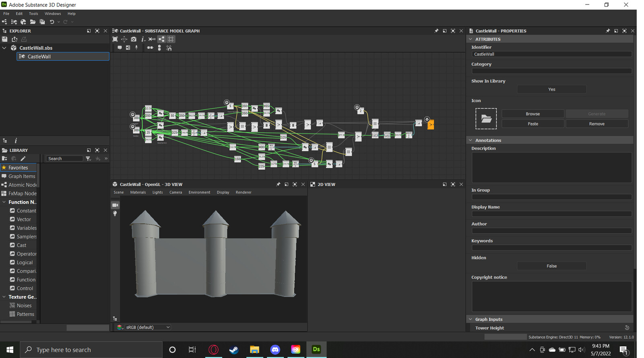Edit library with the pencil icon
Screen dimensions: 644x358
click(x=23, y=158)
